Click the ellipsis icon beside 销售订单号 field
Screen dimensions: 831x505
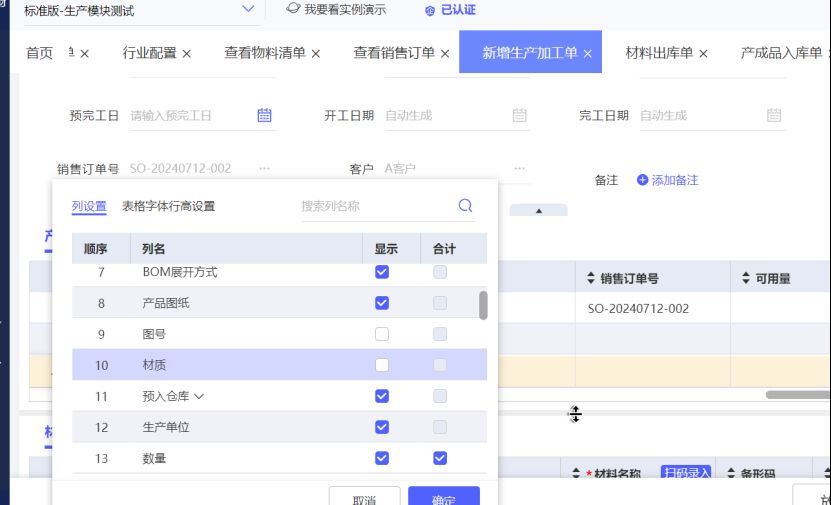coord(264,169)
